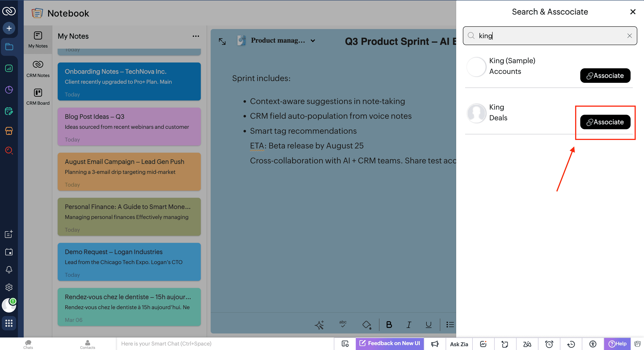Clear the king search text
644x350 pixels.
click(629, 36)
